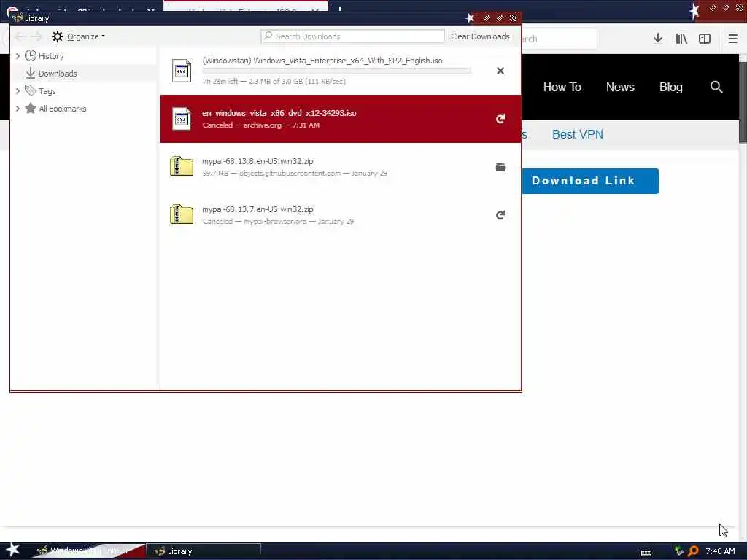
Task: Click file name mypal-68.13.8.en-US.win32.zip
Action: [x=258, y=161]
